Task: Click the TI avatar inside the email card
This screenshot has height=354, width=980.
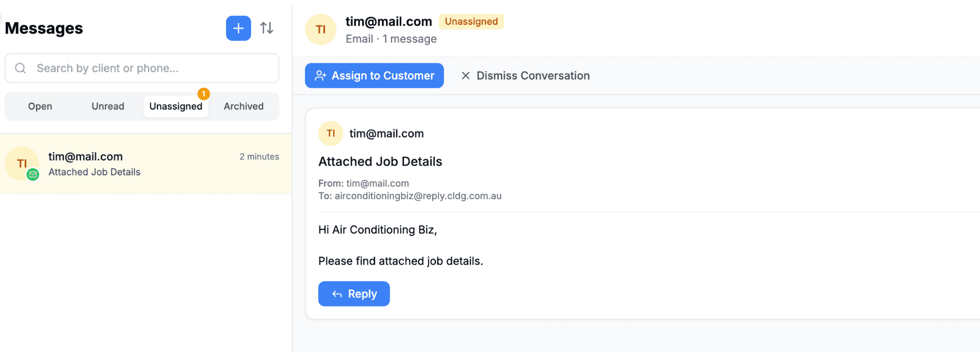Action: point(331,134)
